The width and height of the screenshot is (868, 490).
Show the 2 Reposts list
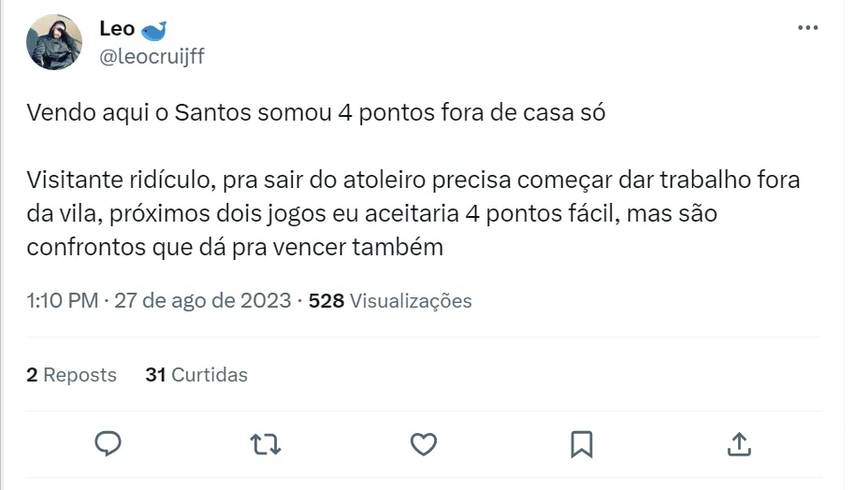pyautogui.click(x=72, y=375)
